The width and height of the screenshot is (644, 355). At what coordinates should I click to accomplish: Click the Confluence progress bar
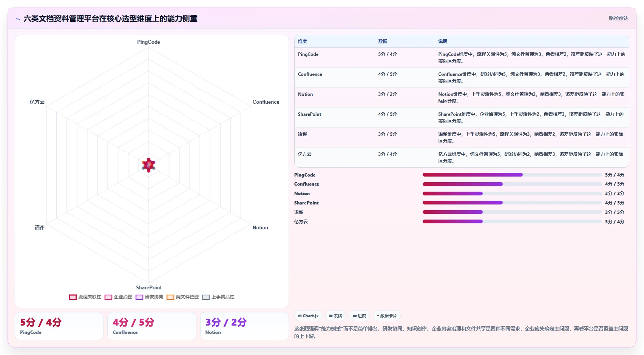(512, 184)
